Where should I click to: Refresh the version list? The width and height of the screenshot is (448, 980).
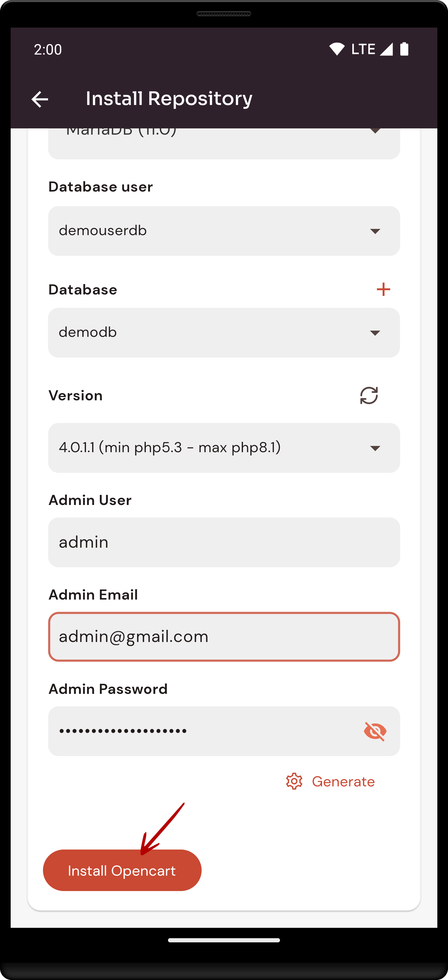pos(369,396)
